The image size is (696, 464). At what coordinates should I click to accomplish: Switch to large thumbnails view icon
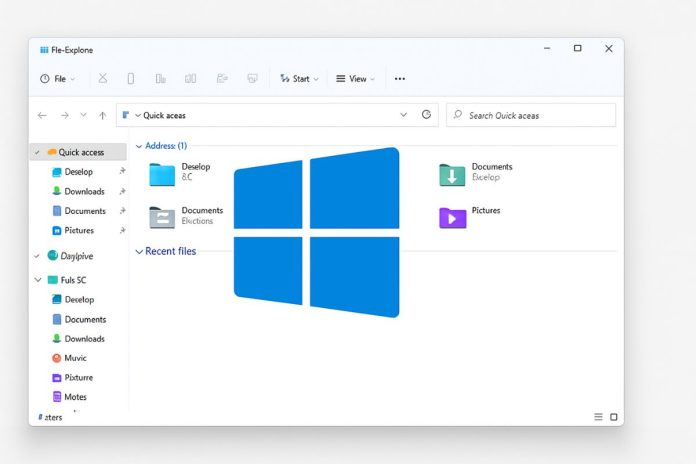point(613,417)
